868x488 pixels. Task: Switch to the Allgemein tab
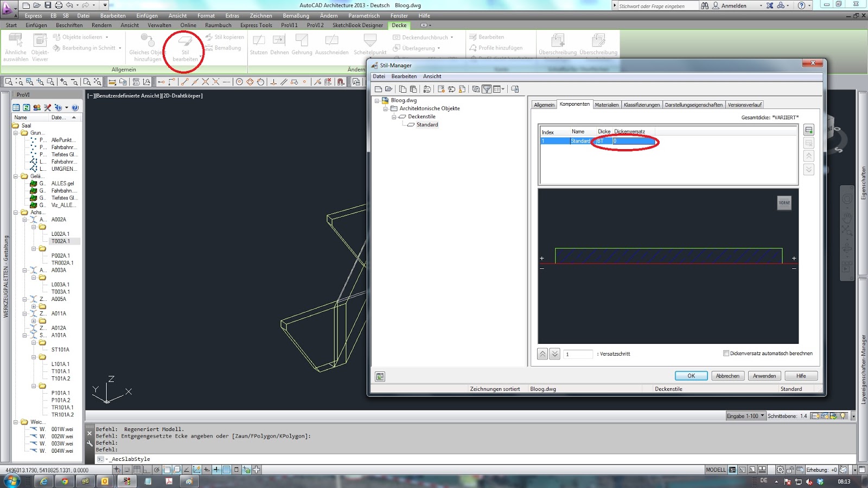[x=544, y=105]
